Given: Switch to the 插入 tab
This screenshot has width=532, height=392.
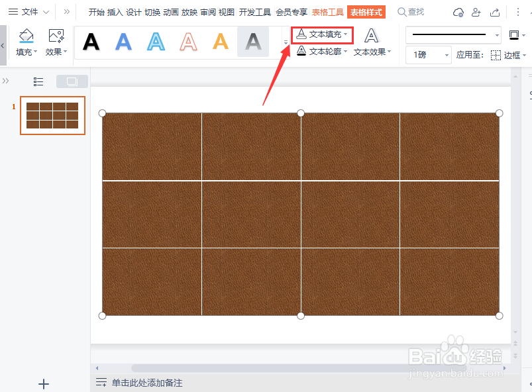Looking at the screenshot, I should coord(115,12).
